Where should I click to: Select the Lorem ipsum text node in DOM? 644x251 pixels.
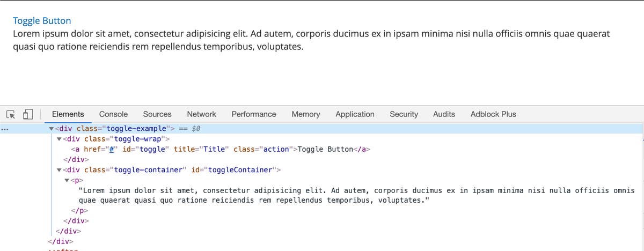[356, 195]
